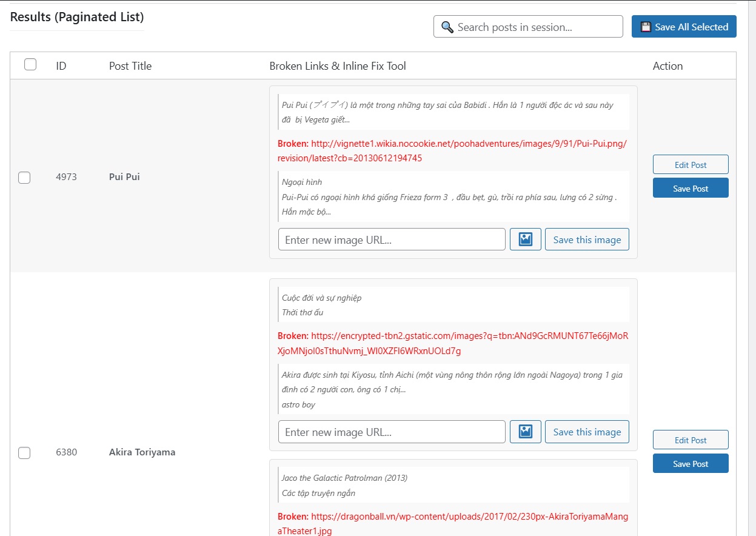This screenshot has width=756, height=536.
Task: Click the Results (Paginated List) heading
Action: pos(77,17)
